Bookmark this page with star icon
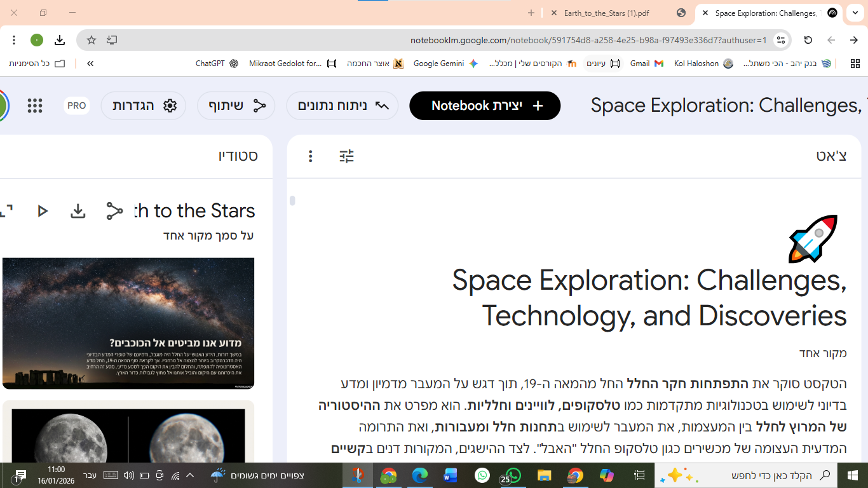This screenshot has height=488, width=868. [x=92, y=40]
